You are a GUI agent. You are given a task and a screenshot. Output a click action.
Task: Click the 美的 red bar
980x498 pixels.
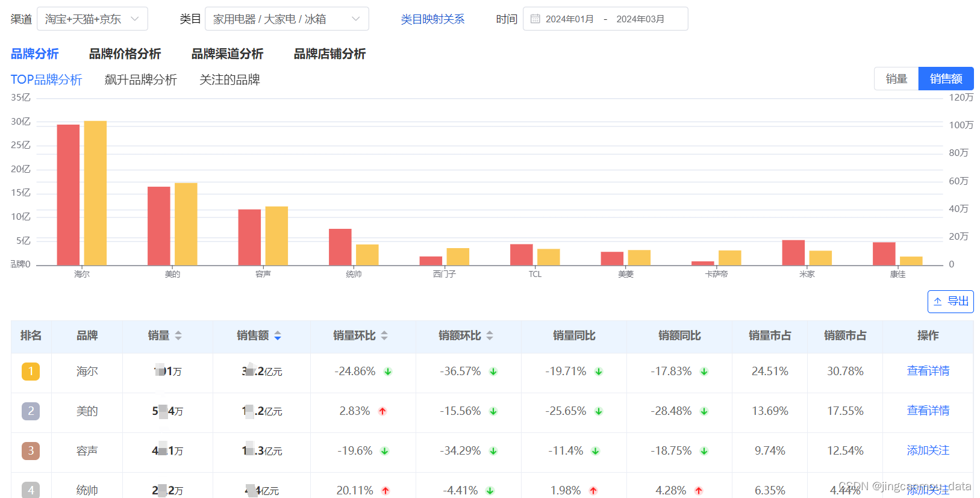pyautogui.click(x=159, y=226)
